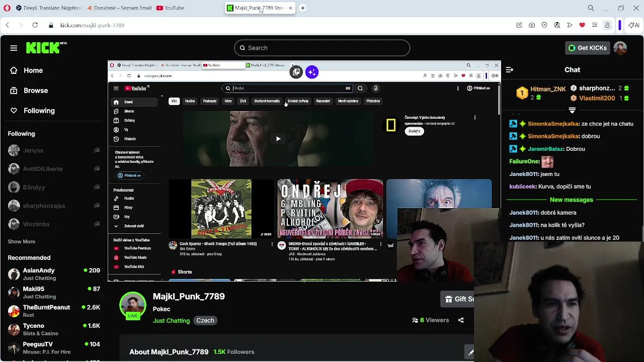The width and height of the screenshot is (644, 362).
Task: Click the 6 Viewers count
Action: (x=430, y=320)
